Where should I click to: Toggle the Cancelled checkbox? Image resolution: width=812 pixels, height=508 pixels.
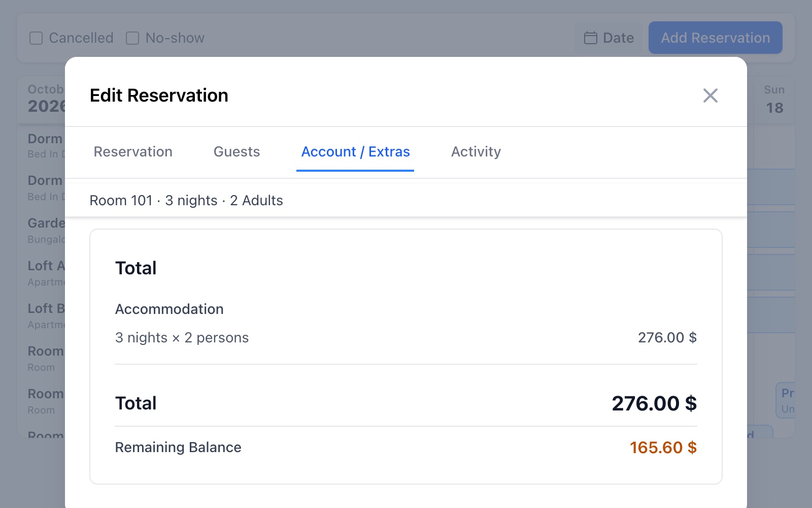pyautogui.click(x=36, y=38)
